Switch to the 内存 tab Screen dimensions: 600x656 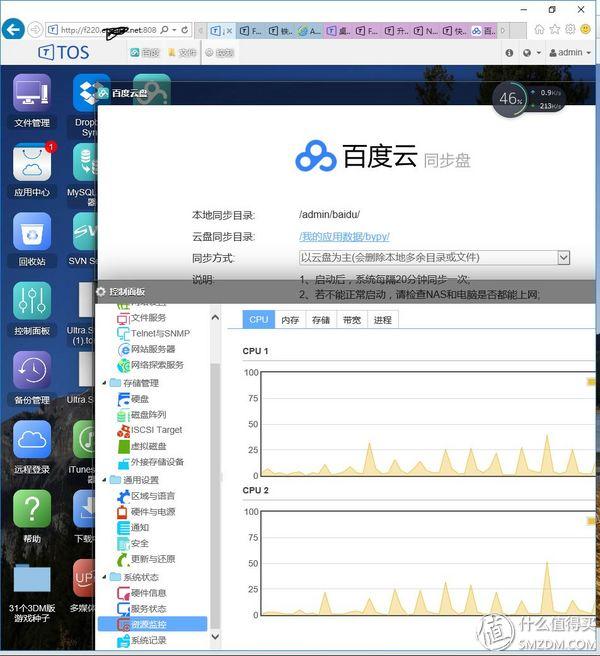290,320
